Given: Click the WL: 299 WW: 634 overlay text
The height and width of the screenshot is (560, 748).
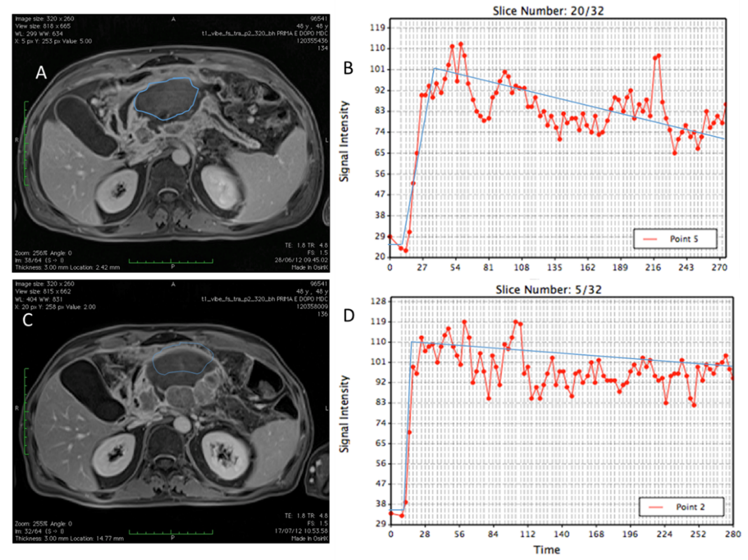Looking at the screenshot, I should point(39,34).
